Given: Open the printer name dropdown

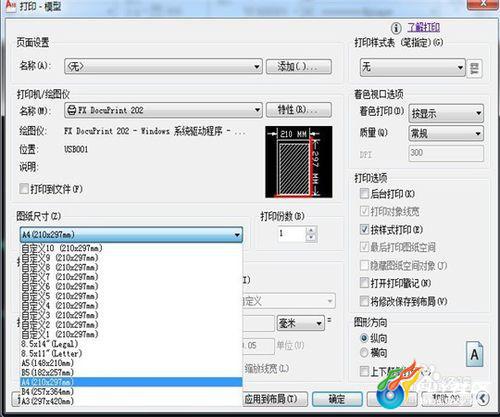Looking at the screenshot, I should [163, 110].
